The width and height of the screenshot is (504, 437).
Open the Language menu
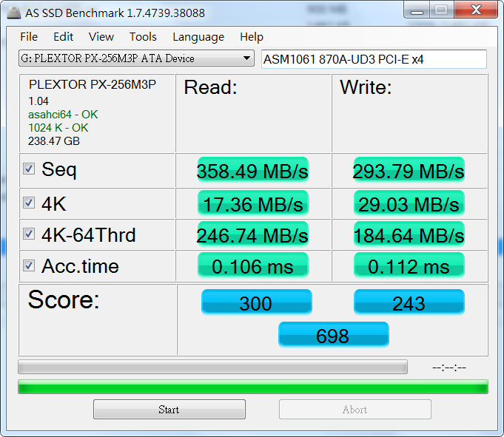coord(198,37)
